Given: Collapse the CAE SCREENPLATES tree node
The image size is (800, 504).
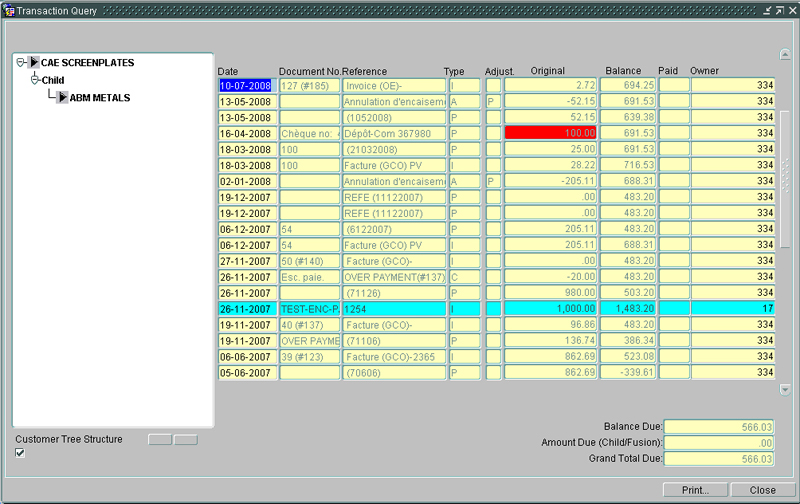Looking at the screenshot, I should click(x=21, y=63).
